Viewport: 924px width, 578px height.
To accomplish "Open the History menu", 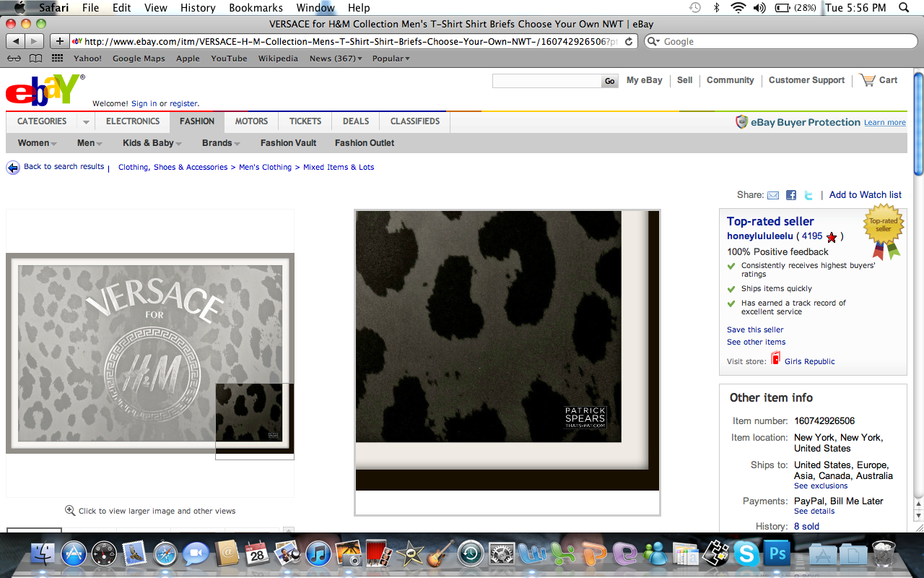I will (x=198, y=8).
